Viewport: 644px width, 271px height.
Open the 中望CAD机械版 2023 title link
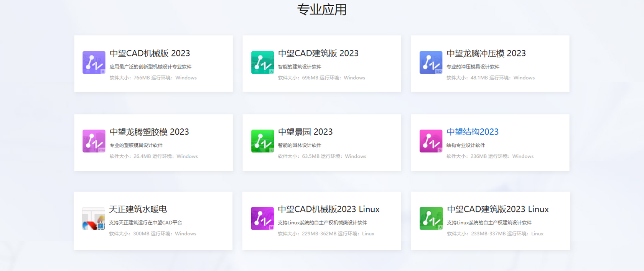(150, 53)
